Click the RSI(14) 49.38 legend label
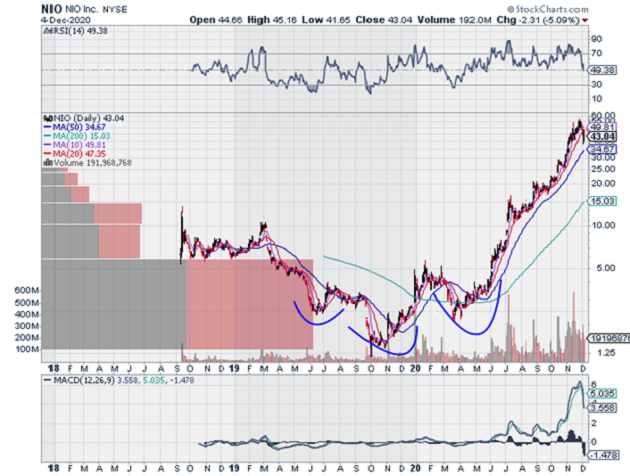 (x=75, y=31)
